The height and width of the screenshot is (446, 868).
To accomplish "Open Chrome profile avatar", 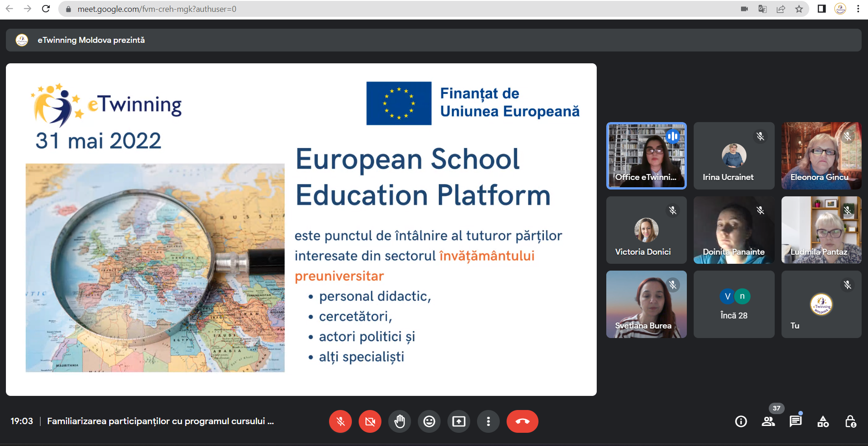I will [840, 9].
